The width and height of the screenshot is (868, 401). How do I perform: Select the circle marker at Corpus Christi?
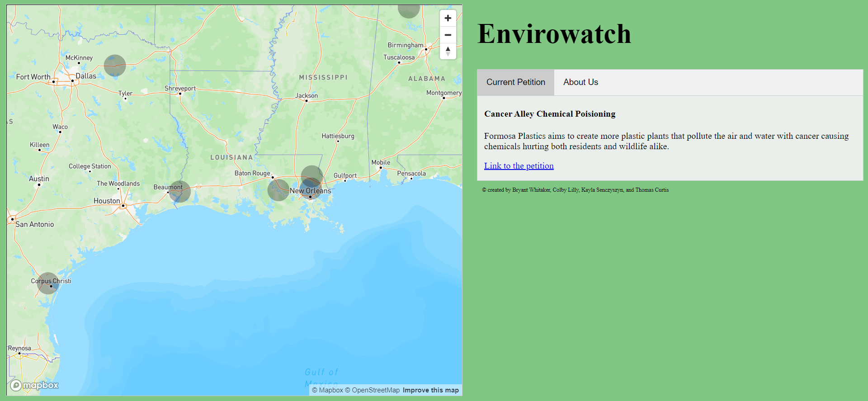[48, 283]
